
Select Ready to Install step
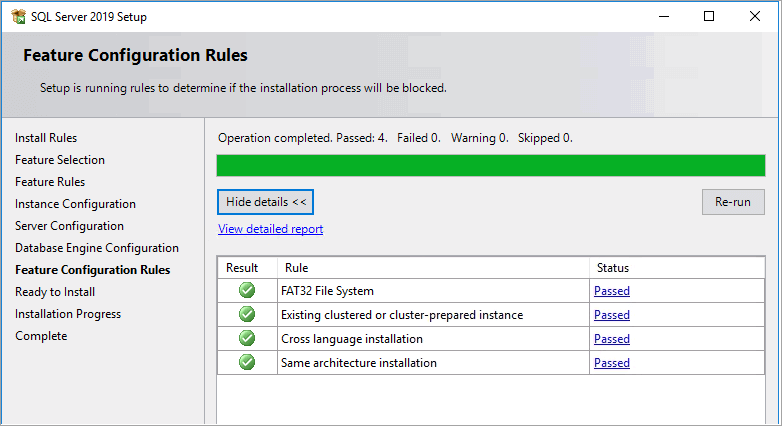(x=55, y=292)
